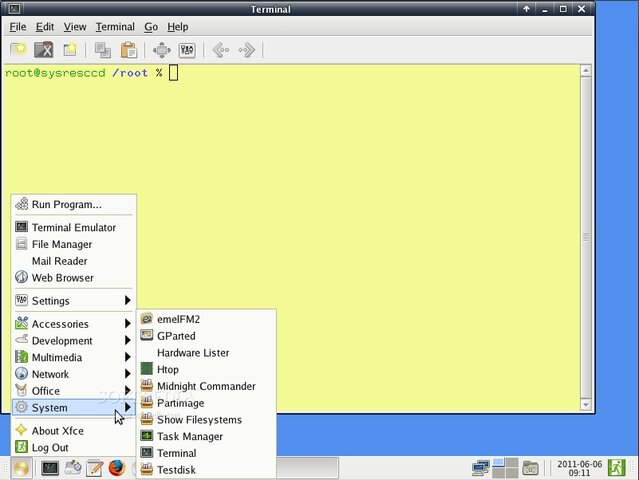The width and height of the screenshot is (639, 480).
Task: Open the Edit menu
Action: [44, 27]
